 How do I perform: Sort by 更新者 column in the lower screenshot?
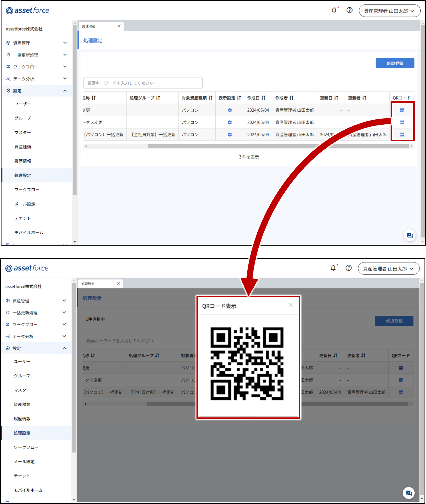click(363, 356)
